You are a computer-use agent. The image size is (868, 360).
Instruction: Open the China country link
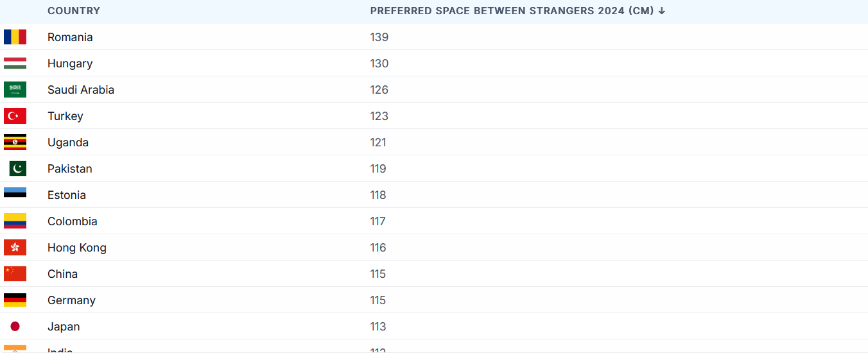pyautogui.click(x=62, y=274)
